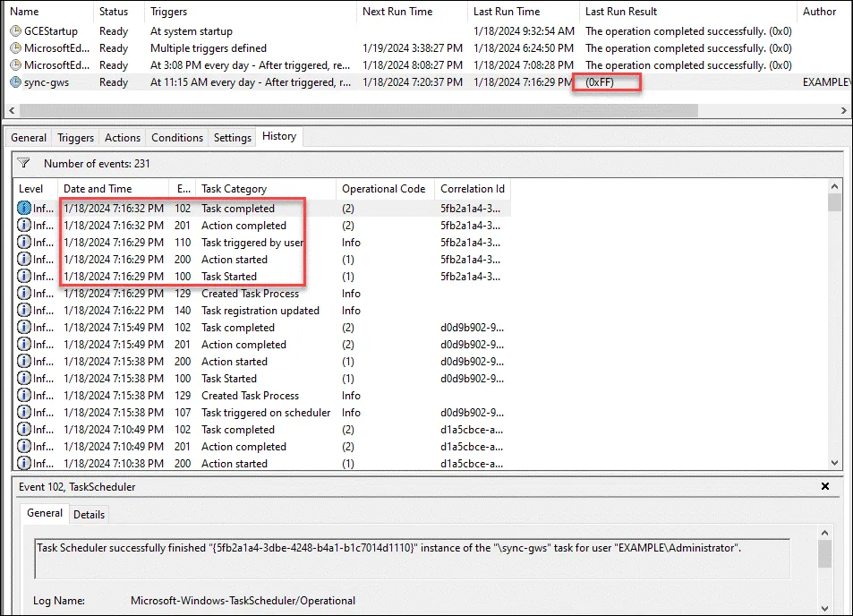
Task: Open the Conditions tab
Action: pyautogui.click(x=177, y=138)
